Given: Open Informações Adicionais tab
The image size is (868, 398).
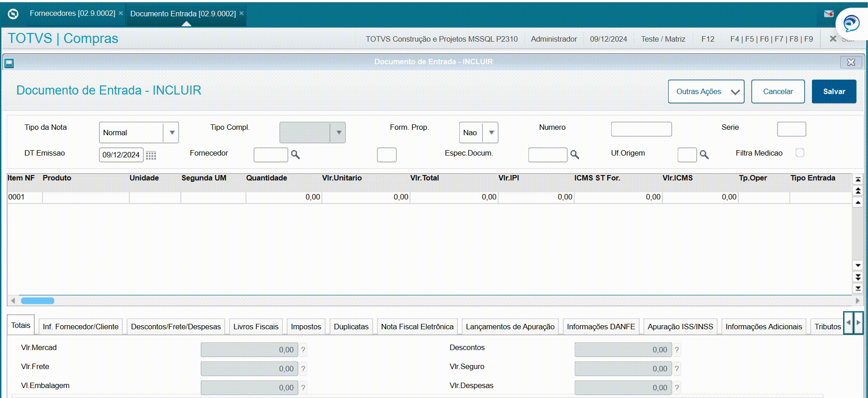Looking at the screenshot, I should pyautogui.click(x=764, y=327).
